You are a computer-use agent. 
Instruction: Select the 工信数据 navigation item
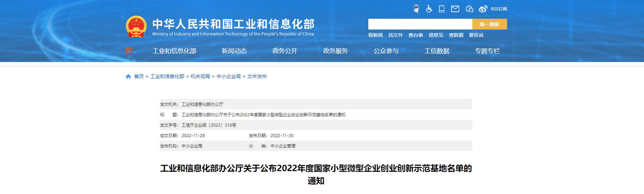(x=437, y=51)
